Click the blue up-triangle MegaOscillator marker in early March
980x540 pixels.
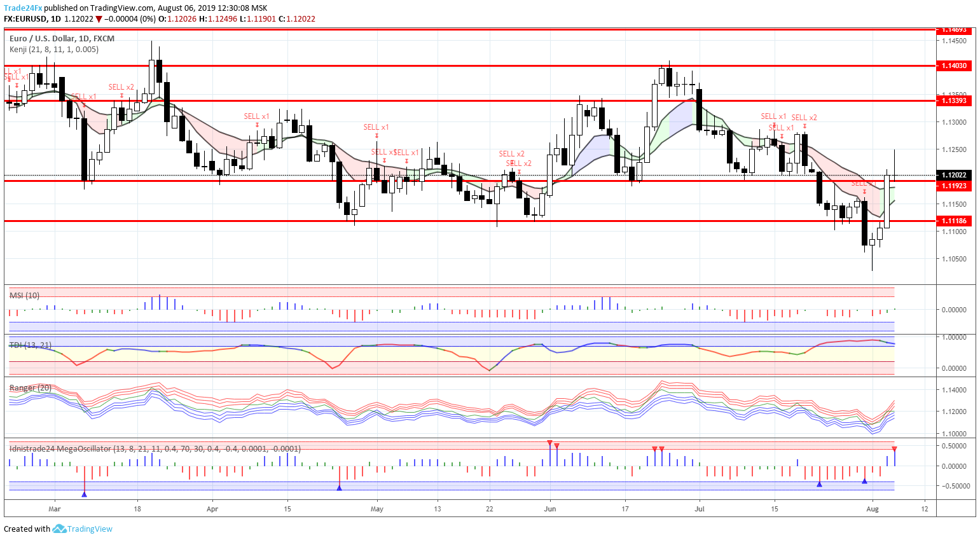(85, 494)
